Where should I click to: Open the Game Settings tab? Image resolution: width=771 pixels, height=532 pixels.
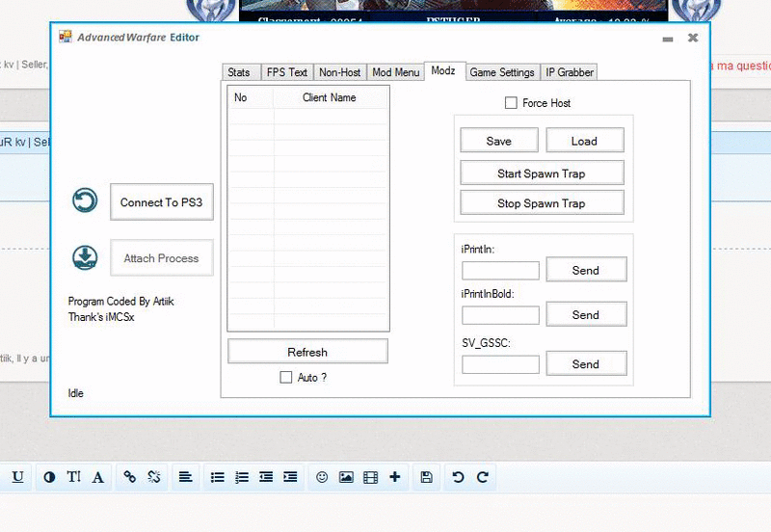pyautogui.click(x=502, y=72)
